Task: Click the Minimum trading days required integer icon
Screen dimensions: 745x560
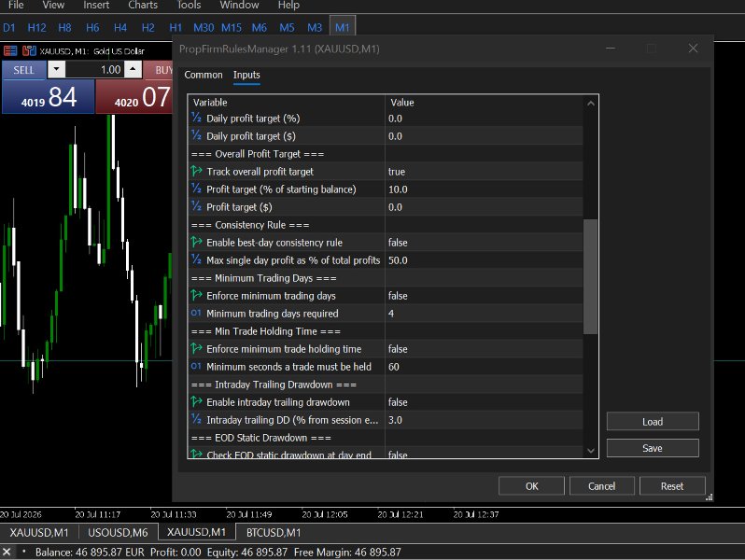Action: coord(196,313)
